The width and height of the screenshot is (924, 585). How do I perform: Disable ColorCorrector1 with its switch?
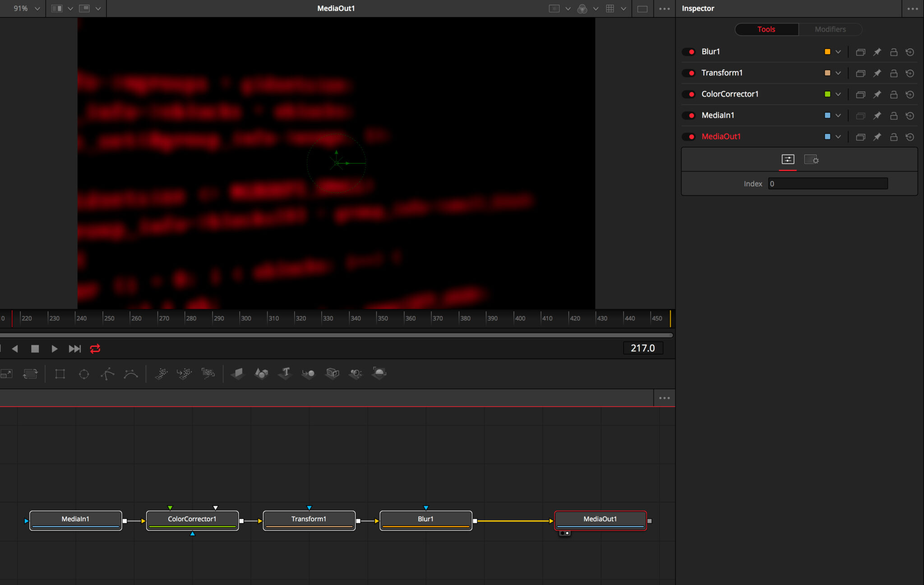pos(688,94)
